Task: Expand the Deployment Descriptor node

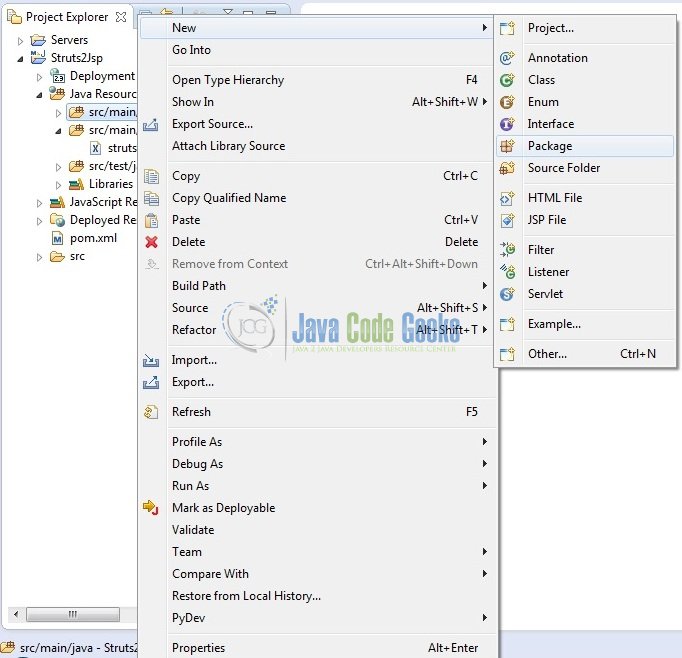Action: 39,77
